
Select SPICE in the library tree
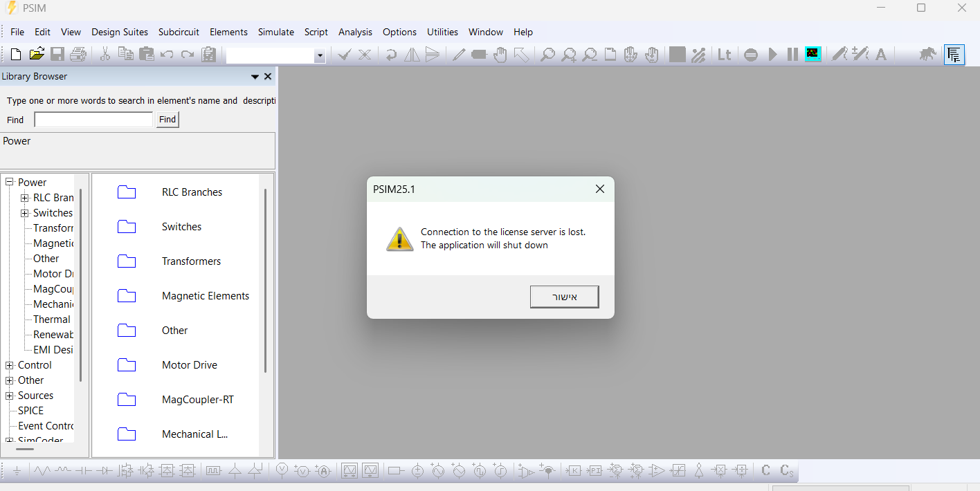[x=30, y=411]
